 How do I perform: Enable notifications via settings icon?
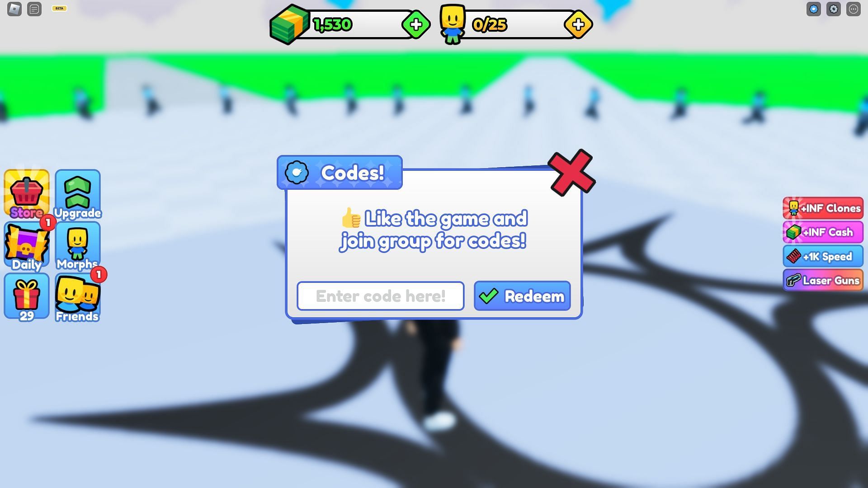click(834, 8)
